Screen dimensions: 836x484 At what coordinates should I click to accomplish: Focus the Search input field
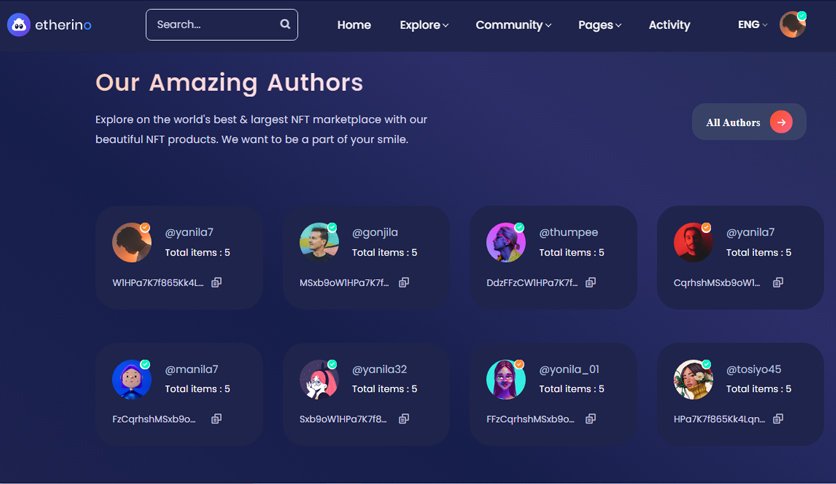coord(222,25)
